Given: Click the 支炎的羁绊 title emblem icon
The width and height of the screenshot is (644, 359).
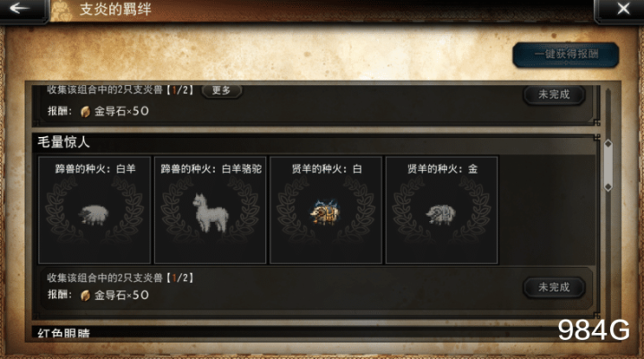Looking at the screenshot, I should pyautogui.click(x=62, y=10).
